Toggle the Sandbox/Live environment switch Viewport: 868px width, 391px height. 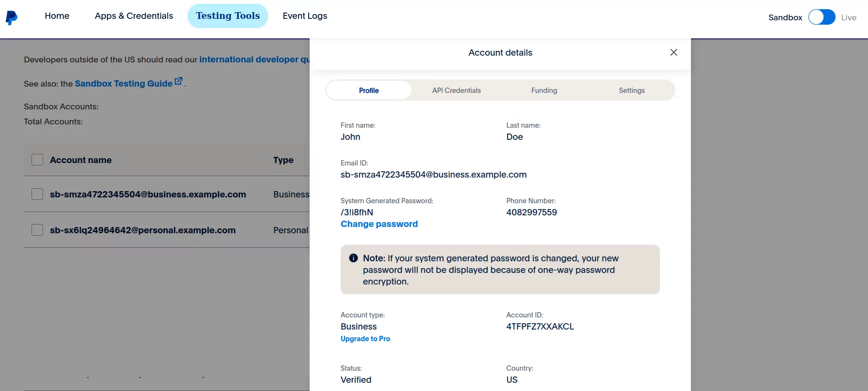(x=822, y=17)
